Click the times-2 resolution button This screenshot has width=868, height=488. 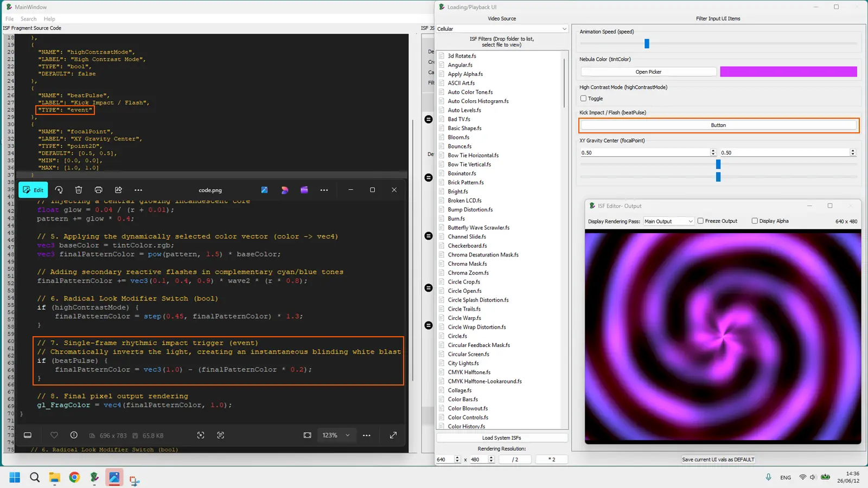[x=551, y=459]
